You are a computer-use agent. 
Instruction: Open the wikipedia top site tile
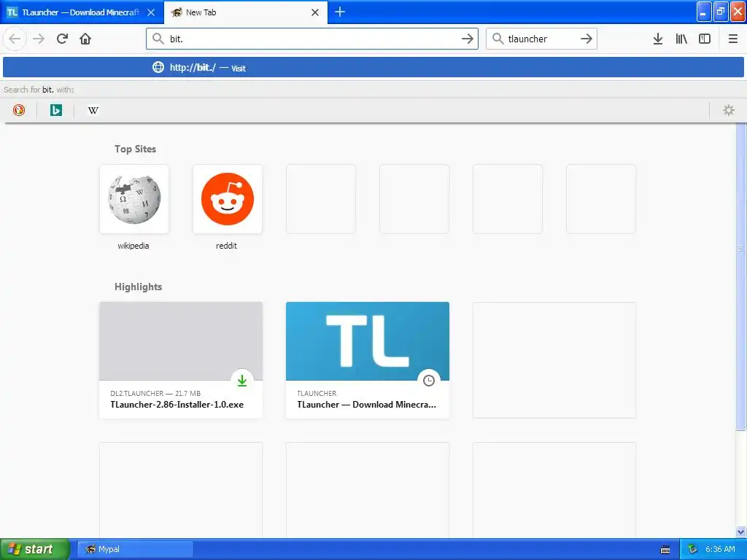tap(134, 199)
